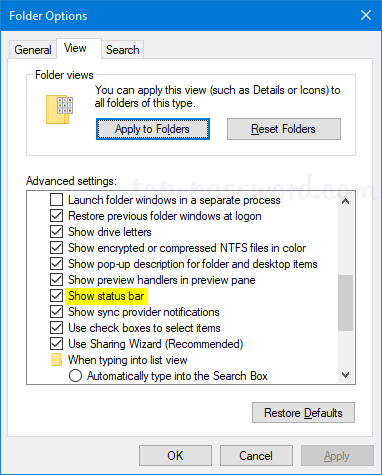
Task: Switch to the General tab
Action: click(33, 50)
